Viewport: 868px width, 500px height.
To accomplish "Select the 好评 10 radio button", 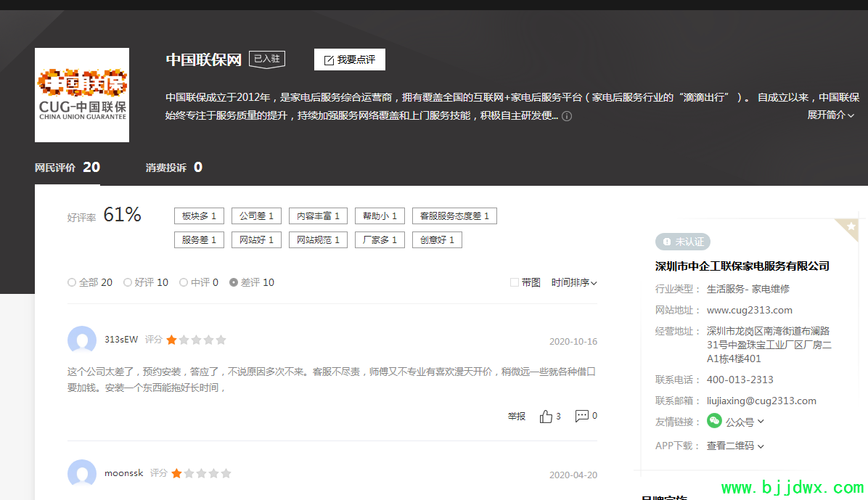I will (x=128, y=282).
